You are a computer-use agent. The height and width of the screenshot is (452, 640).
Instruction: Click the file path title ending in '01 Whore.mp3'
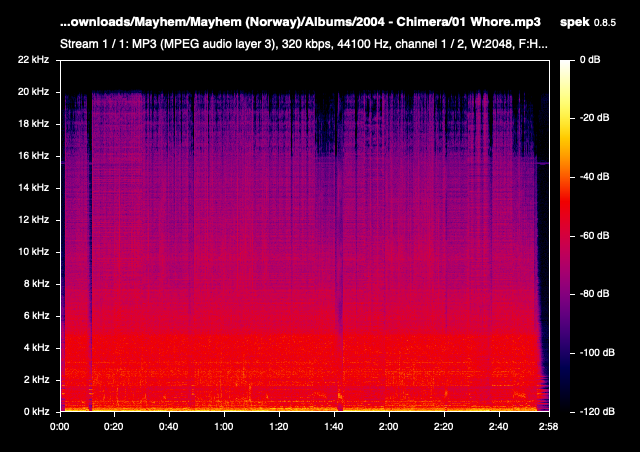300,22
